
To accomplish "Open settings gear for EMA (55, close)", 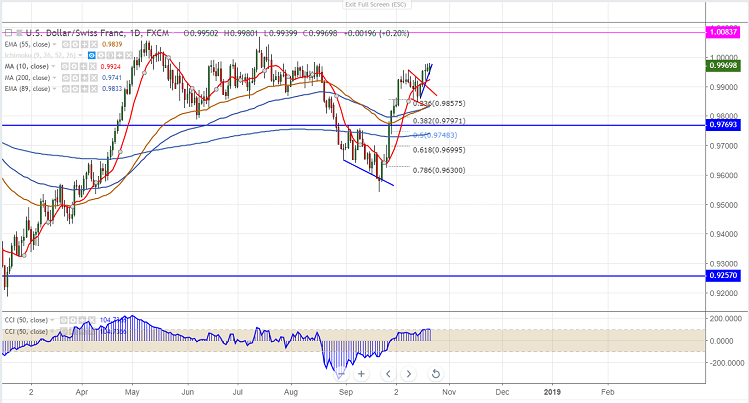I will [75, 44].
